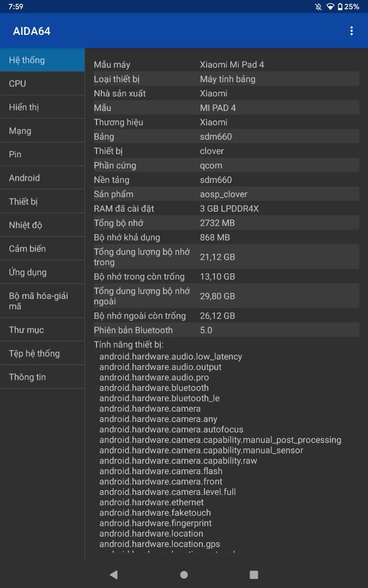This screenshot has width=368, height=588.
Task: Tap the muted notification bell icon
Action: (318, 7)
